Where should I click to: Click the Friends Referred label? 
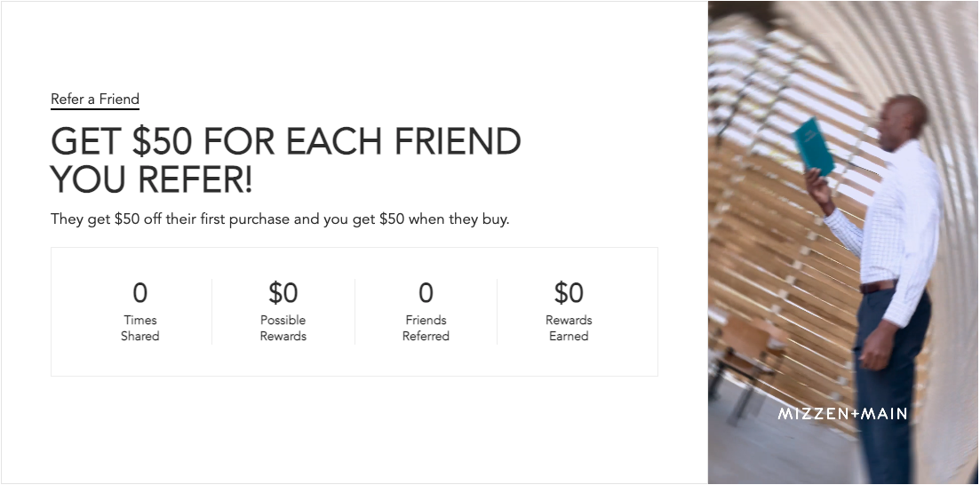426,328
